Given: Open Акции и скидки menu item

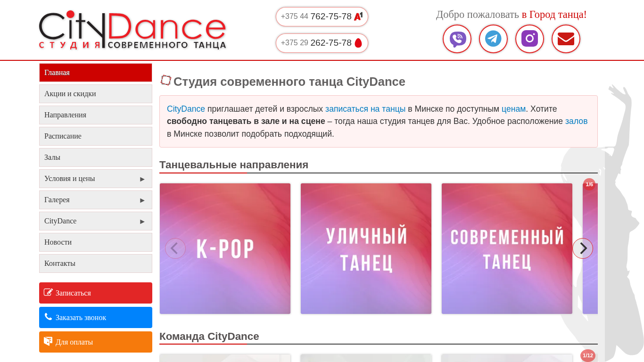Looking at the screenshot, I should [96, 94].
